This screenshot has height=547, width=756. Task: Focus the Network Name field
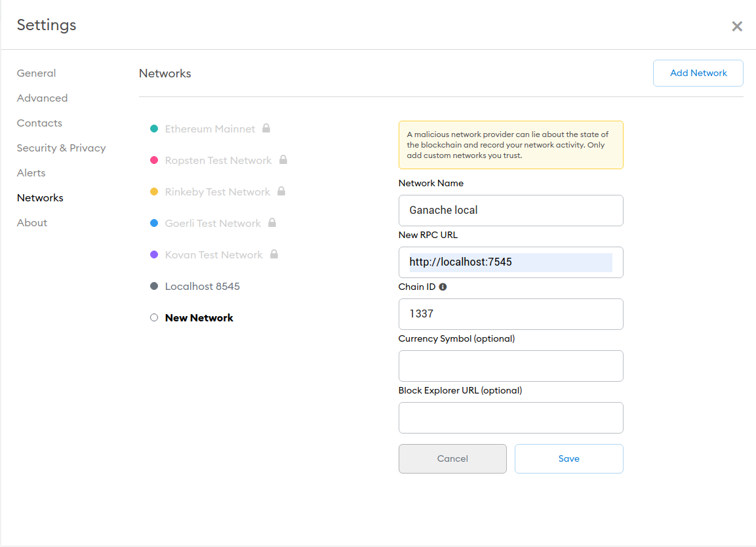(x=511, y=211)
